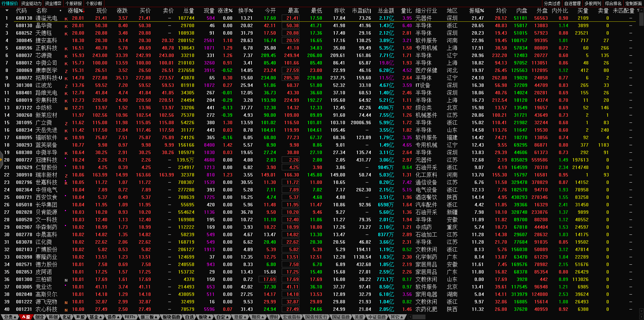The height and width of the screenshot is (320, 644).
Task: Click the 分类过滤 button
Action: (552, 3)
